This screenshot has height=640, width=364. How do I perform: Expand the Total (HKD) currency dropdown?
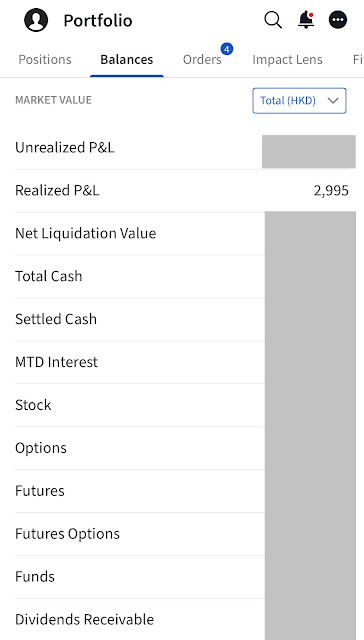[299, 100]
